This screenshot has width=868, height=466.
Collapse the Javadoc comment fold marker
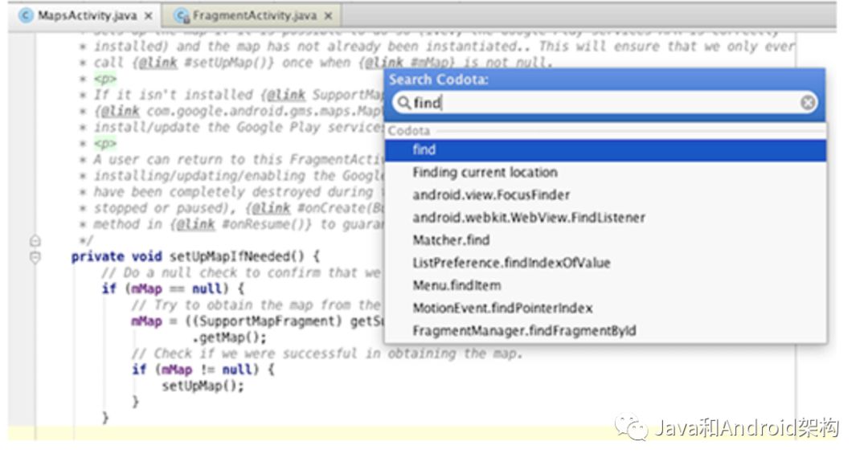[x=35, y=241]
